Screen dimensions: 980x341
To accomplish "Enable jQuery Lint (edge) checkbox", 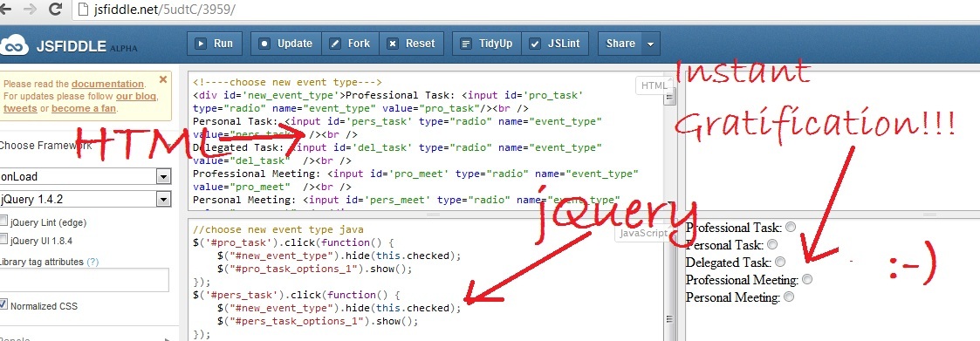I will pos(3,221).
